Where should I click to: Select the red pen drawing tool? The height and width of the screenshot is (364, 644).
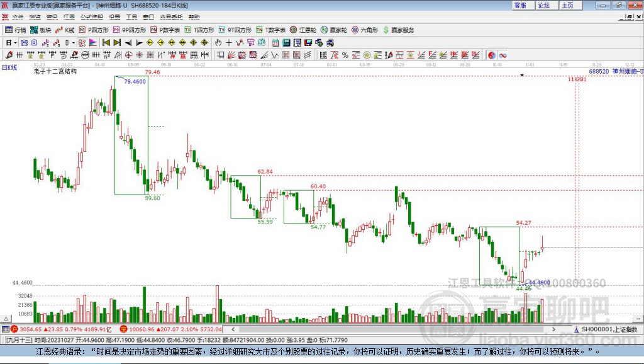click(x=9, y=55)
